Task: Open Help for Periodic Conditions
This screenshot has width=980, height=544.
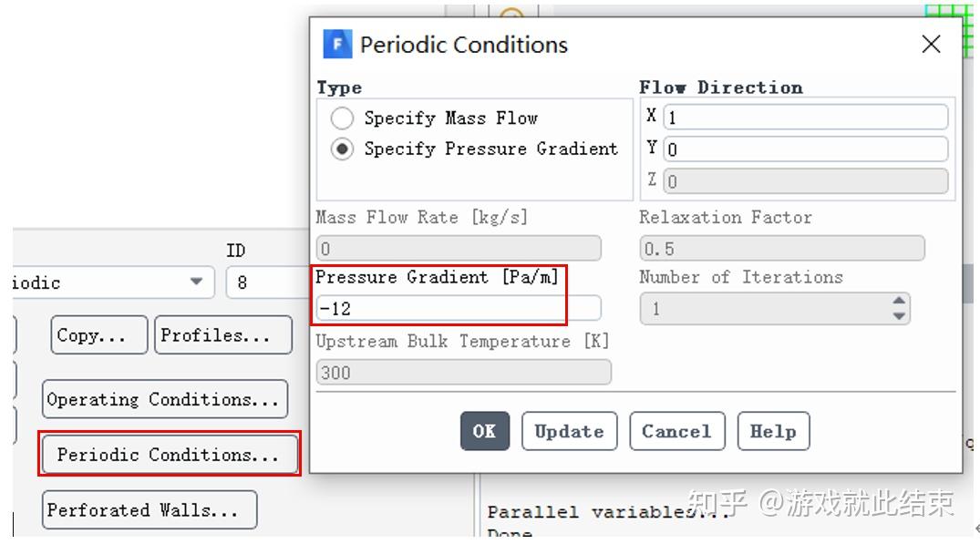Action: pos(773,432)
